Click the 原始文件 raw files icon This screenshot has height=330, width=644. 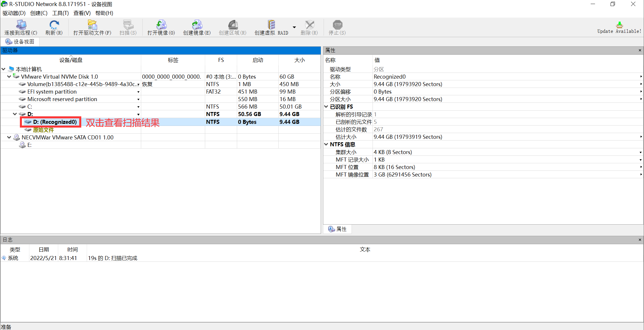[28, 130]
